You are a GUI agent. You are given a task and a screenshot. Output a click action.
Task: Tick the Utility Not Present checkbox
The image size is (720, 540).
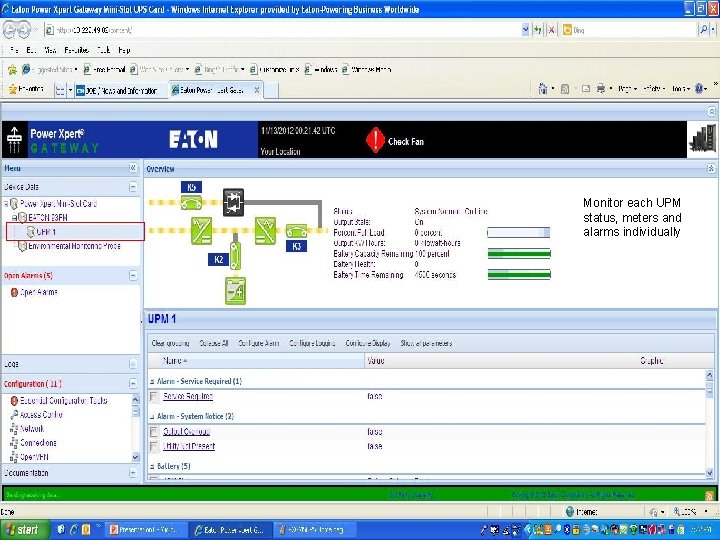click(154, 446)
